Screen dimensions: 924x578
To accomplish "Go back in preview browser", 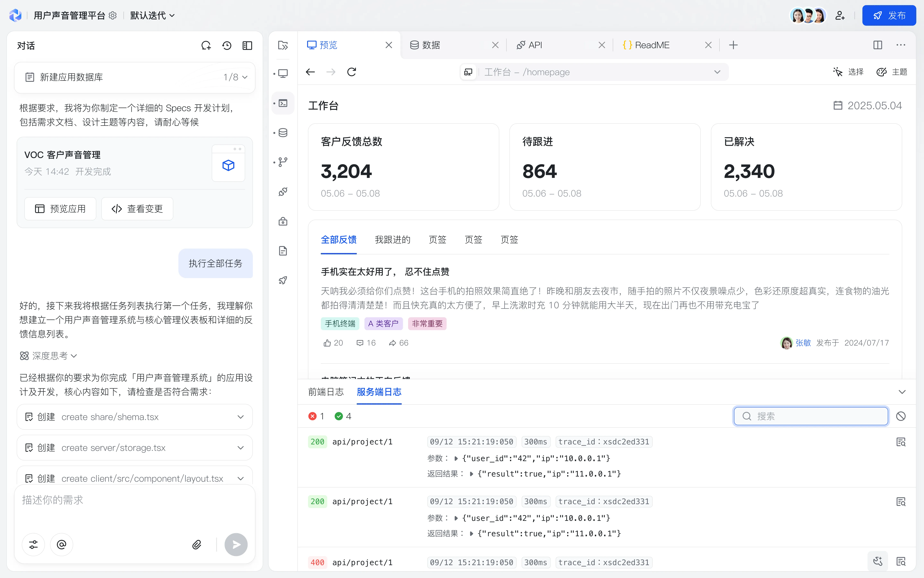I will (310, 72).
